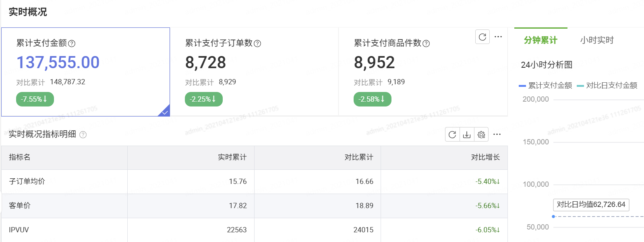This screenshot has height=242, width=644.
Task: Click the 实时概况 page heading
Action: point(28,12)
